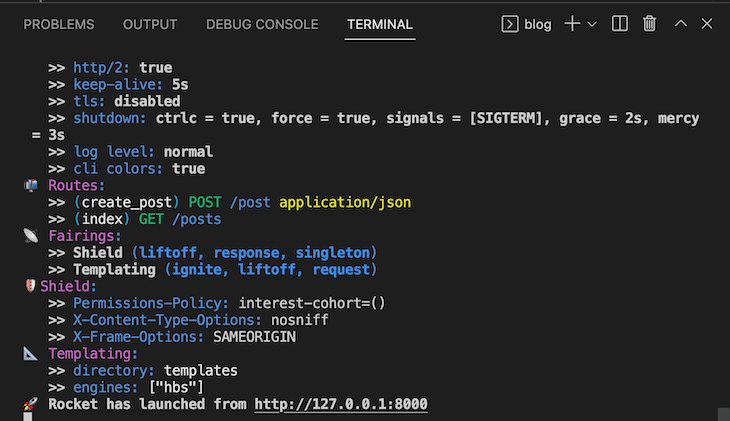Switch to the OUTPUT tab
Screen dimensions: 730x421
(x=150, y=24)
